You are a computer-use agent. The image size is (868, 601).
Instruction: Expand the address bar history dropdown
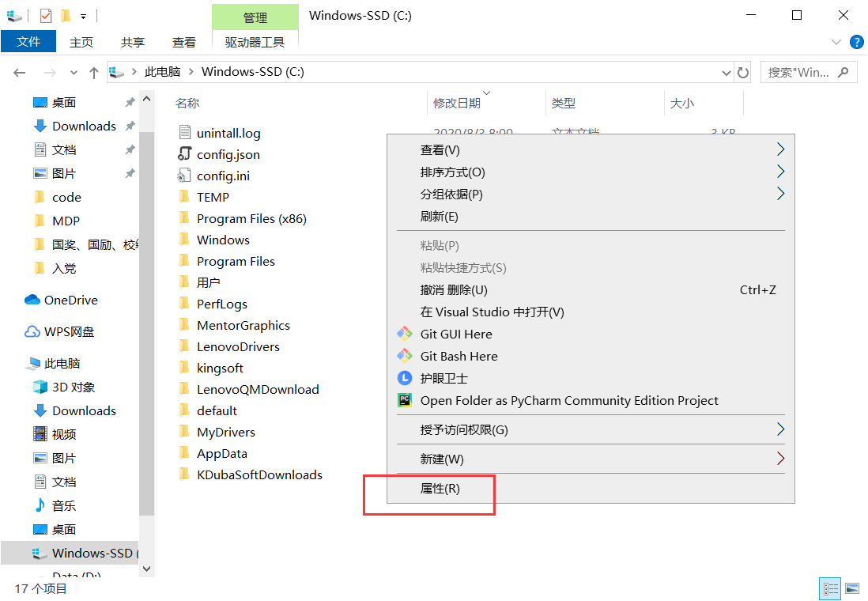[x=726, y=73]
